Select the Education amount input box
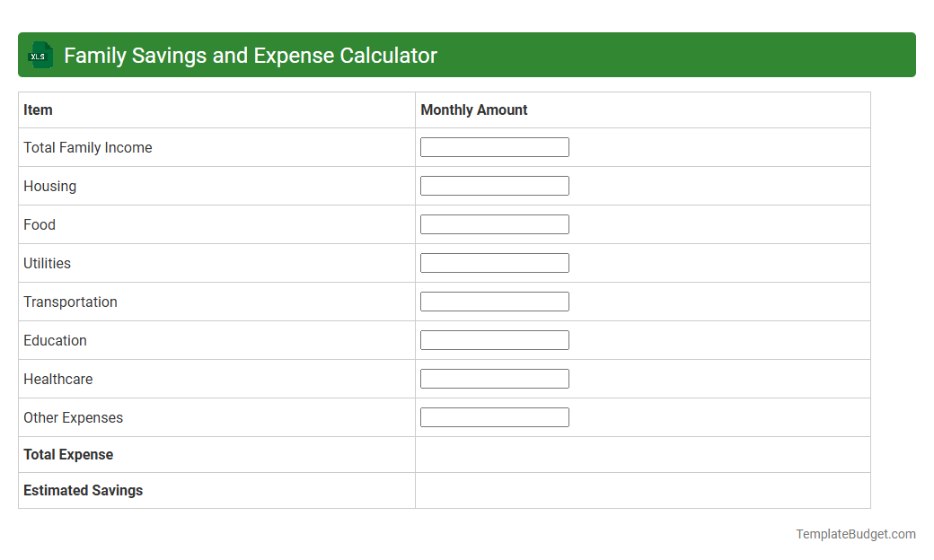 tap(494, 339)
